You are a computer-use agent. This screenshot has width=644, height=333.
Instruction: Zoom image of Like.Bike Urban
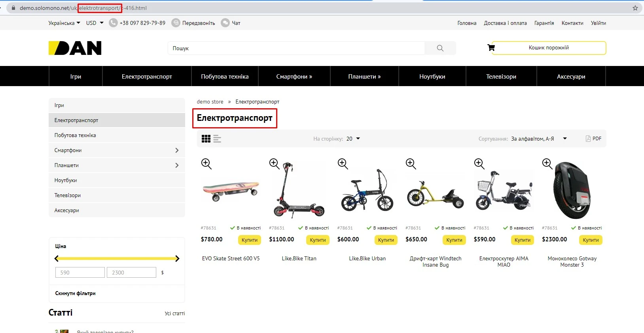(x=343, y=164)
